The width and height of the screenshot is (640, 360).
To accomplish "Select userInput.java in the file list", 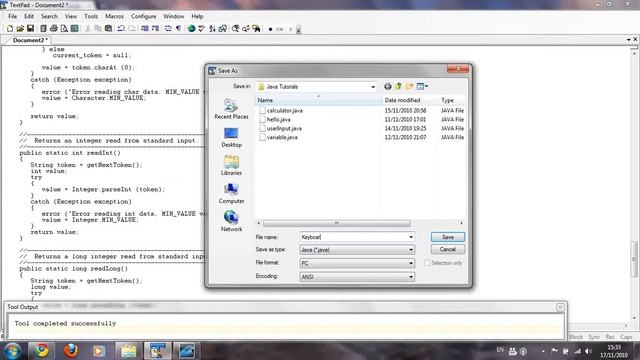I will point(284,129).
